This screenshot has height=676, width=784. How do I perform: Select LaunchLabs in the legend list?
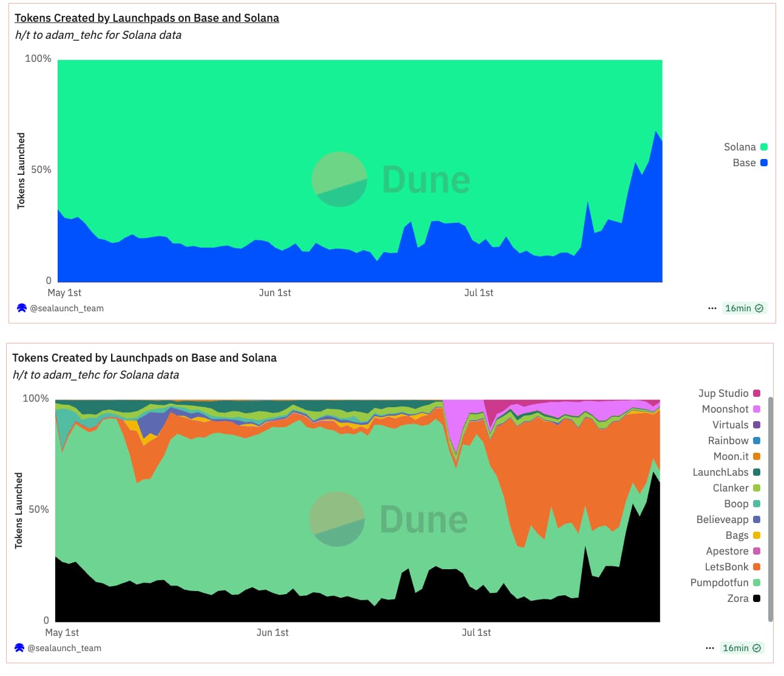click(720, 472)
